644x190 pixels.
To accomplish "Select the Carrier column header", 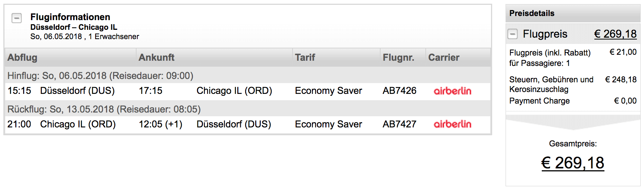I will 444,57.
